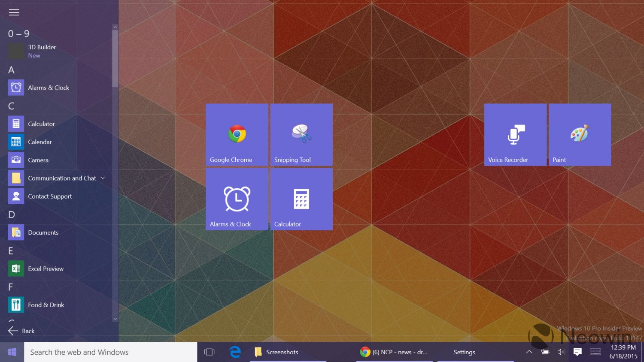Expand the Communication and Chat group chevron
The image size is (644, 362).
click(x=103, y=178)
